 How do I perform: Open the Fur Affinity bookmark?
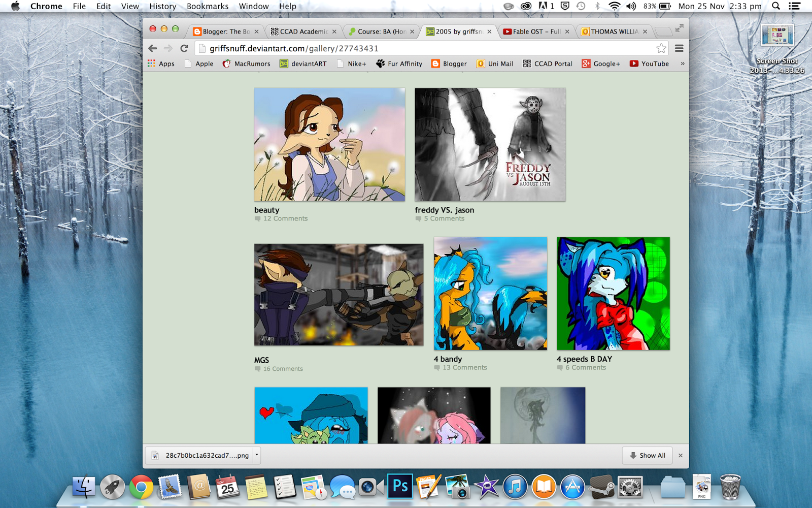(x=399, y=63)
